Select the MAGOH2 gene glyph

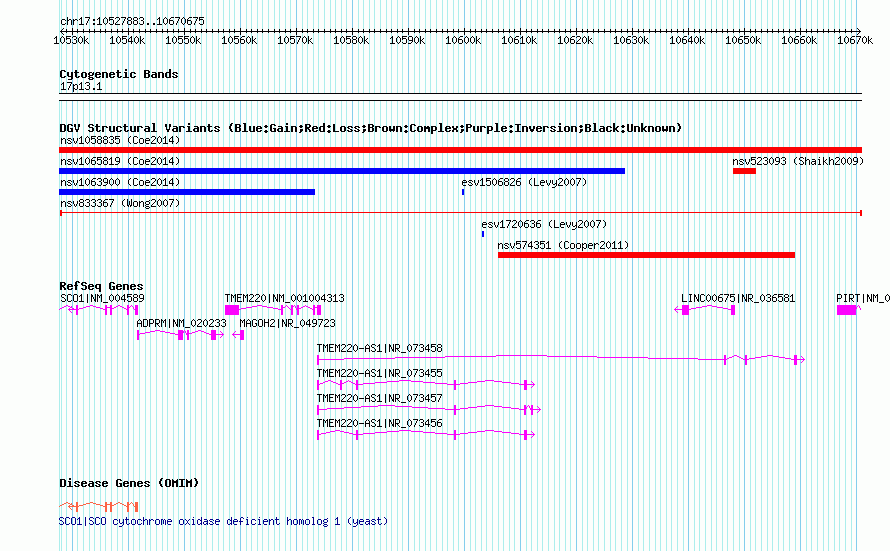point(238,335)
